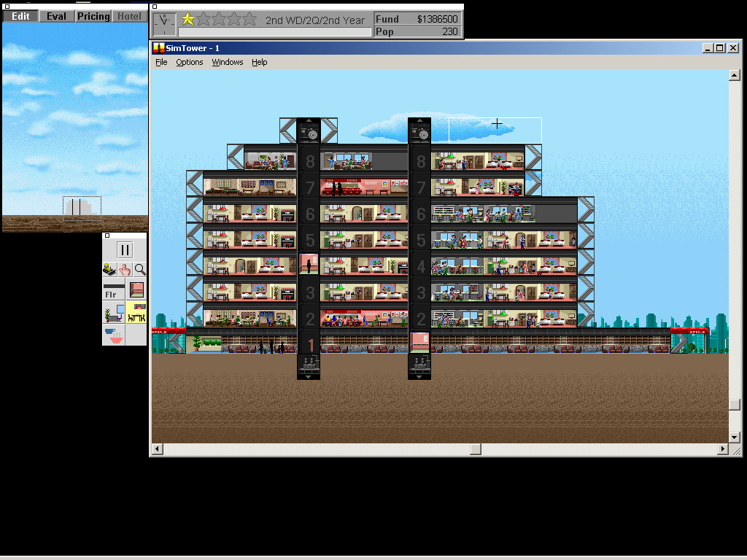
Task: Open the Help menu
Action: pos(259,62)
